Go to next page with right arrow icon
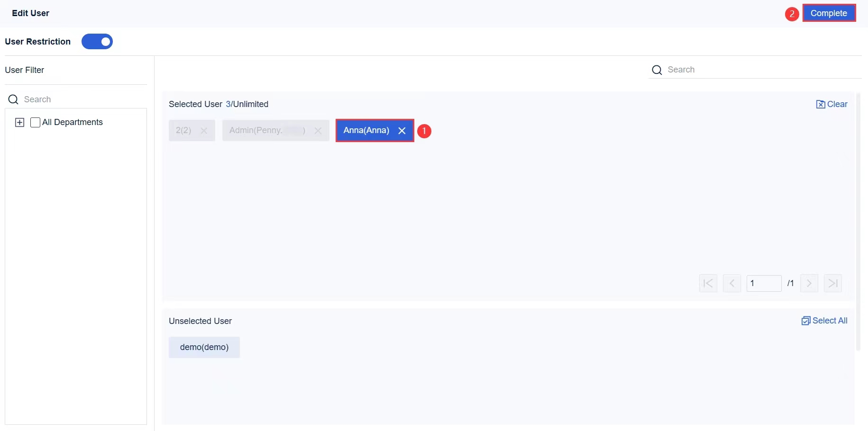Viewport: 868px width, 431px height. (x=809, y=283)
